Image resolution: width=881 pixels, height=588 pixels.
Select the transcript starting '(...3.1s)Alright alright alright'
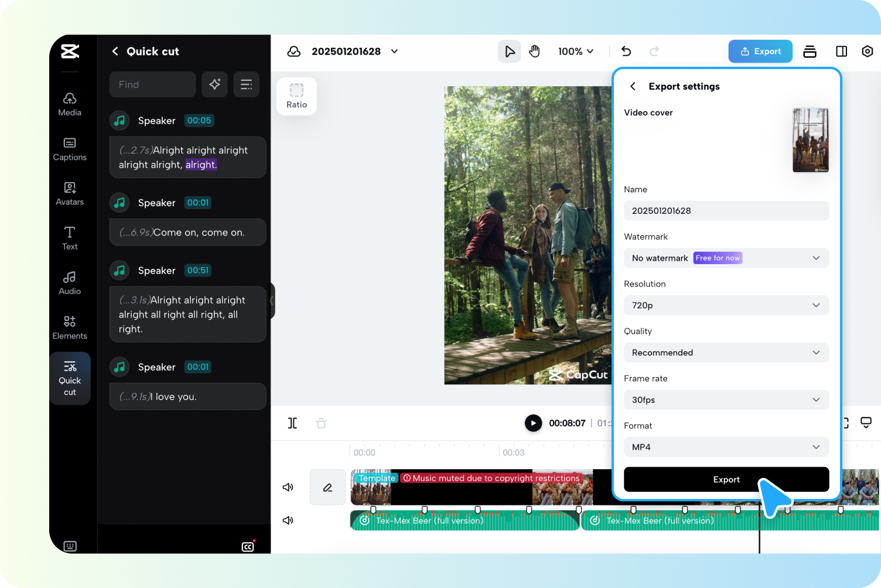[x=188, y=314]
